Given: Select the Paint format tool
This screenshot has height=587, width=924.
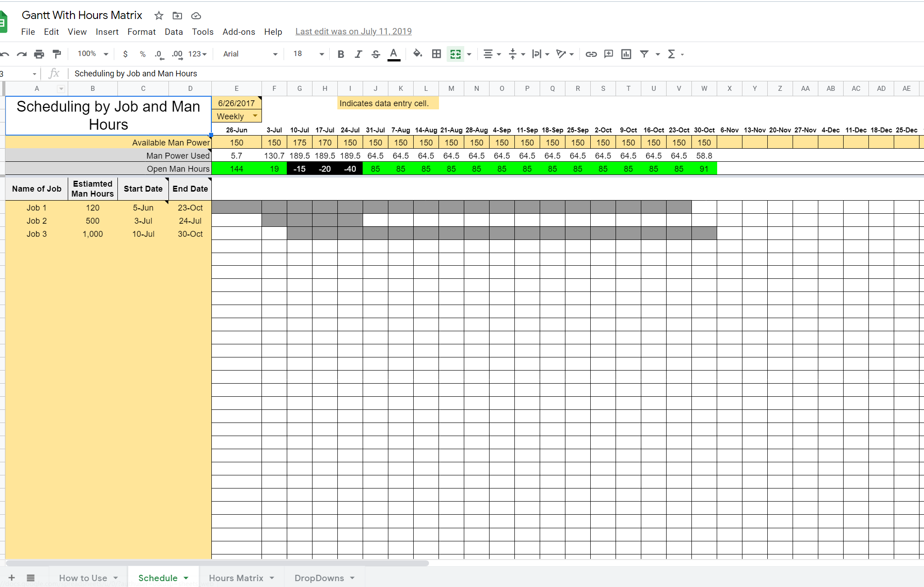Looking at the screenshot, I should pyautogui.click(x=56, y=54).
